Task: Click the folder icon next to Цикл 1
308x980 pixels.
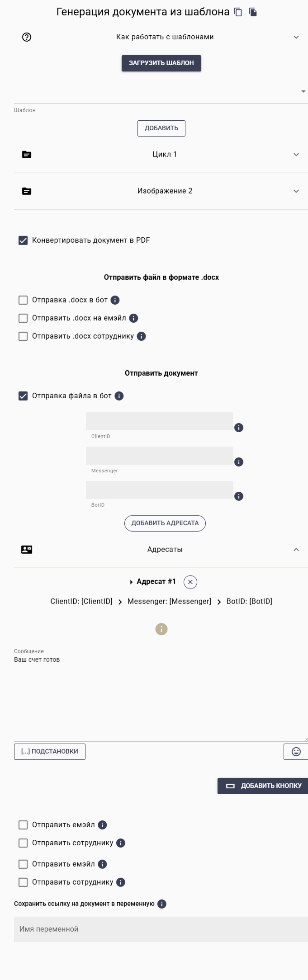Action: pyautogui.click(x=27, y=154)
